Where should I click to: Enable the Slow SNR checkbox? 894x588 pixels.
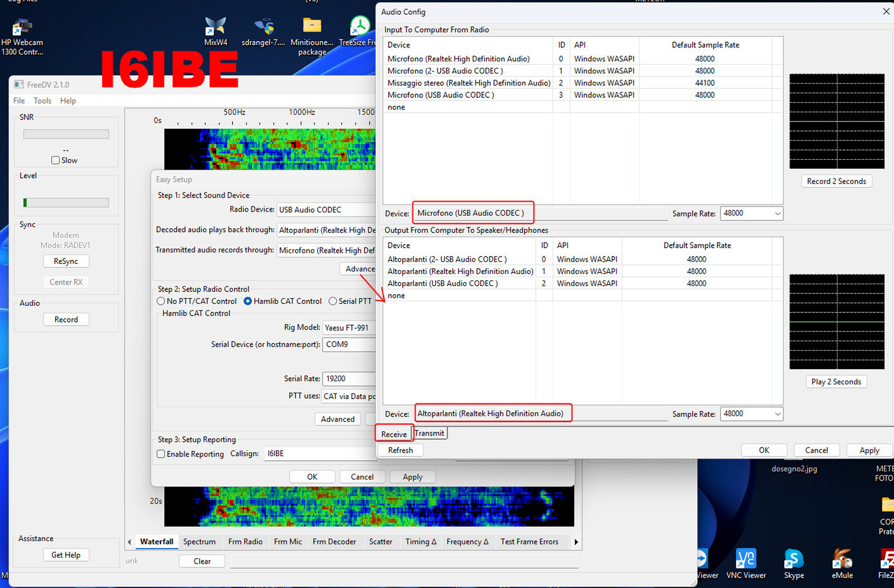click(x=55, y=160)
